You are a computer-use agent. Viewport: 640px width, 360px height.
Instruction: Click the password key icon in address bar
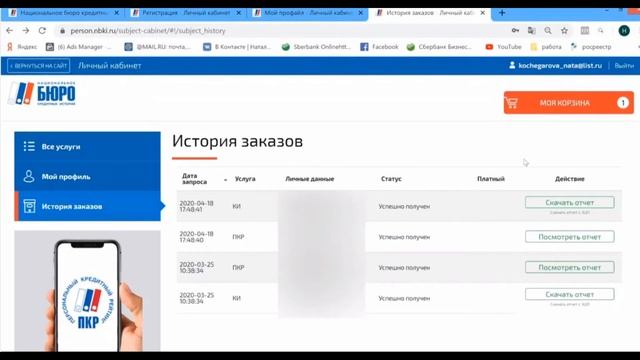coord(516,31)
